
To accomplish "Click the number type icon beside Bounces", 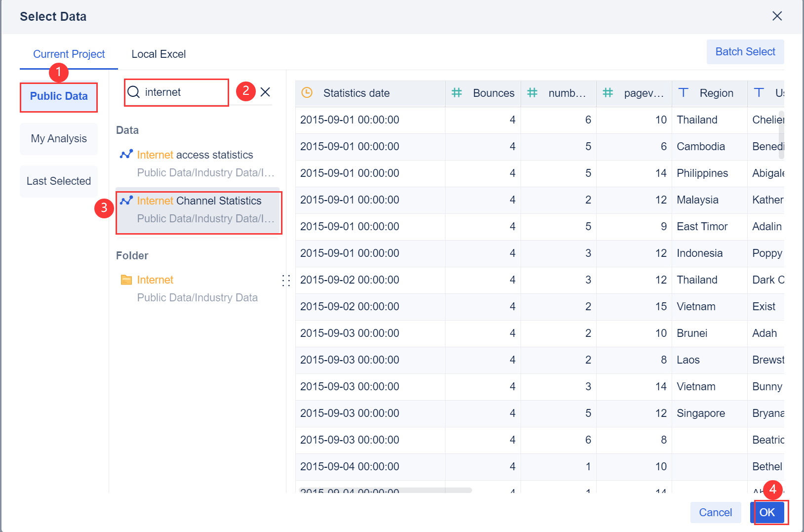I will pyautogui.click(x=457, y=93).
